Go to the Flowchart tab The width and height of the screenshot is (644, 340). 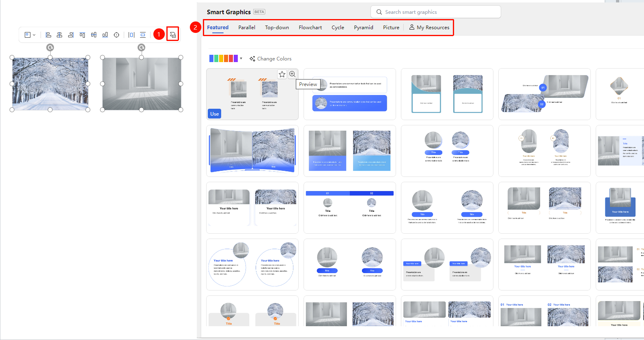[310, 28]
